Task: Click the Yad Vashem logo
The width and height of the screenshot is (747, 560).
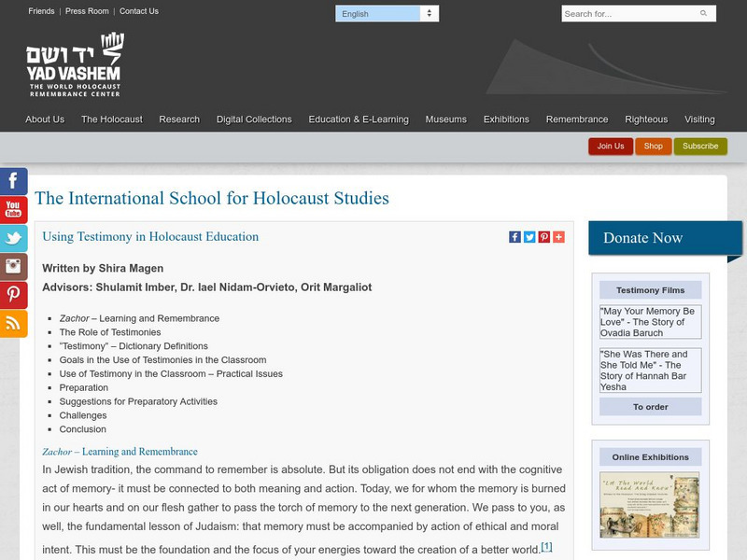Action: (75, 64)
